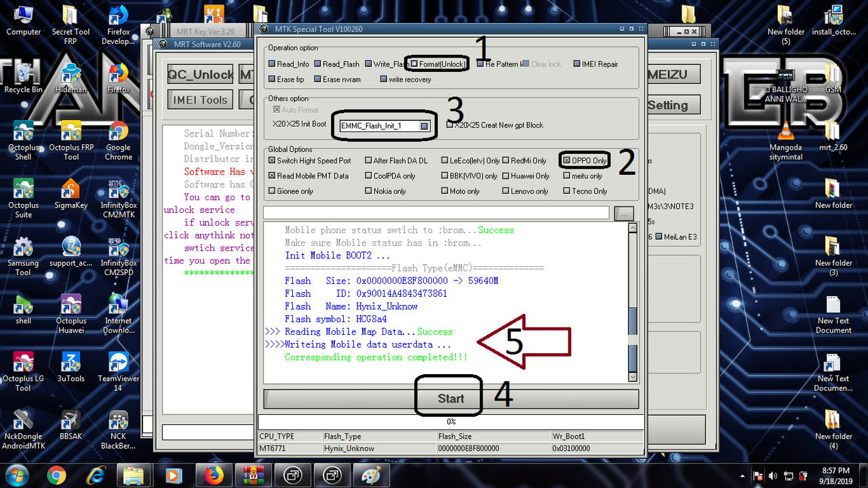The height and width of the screenshot is (488, 868).
Task: Enable the Huawei Only checkbox
Action: 506,176
